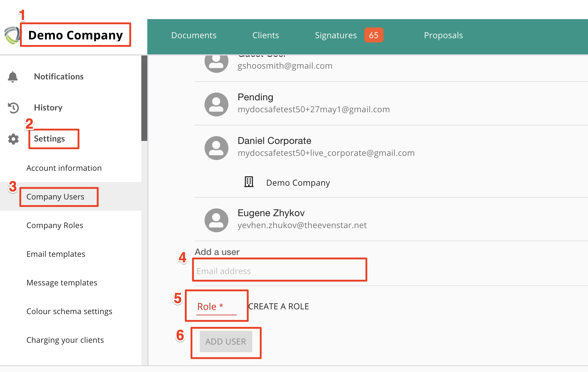The height and width of the screenshot is (372, 588).
Task: Click Daniel Corporate's avatar icon
Action: pos(216,148)
